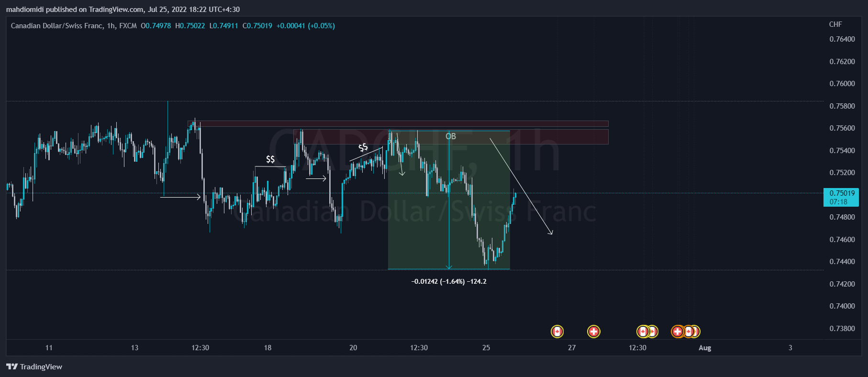The image size is (868, 377).
Task: Click the date label 11 on time axis
Action: 49,348
